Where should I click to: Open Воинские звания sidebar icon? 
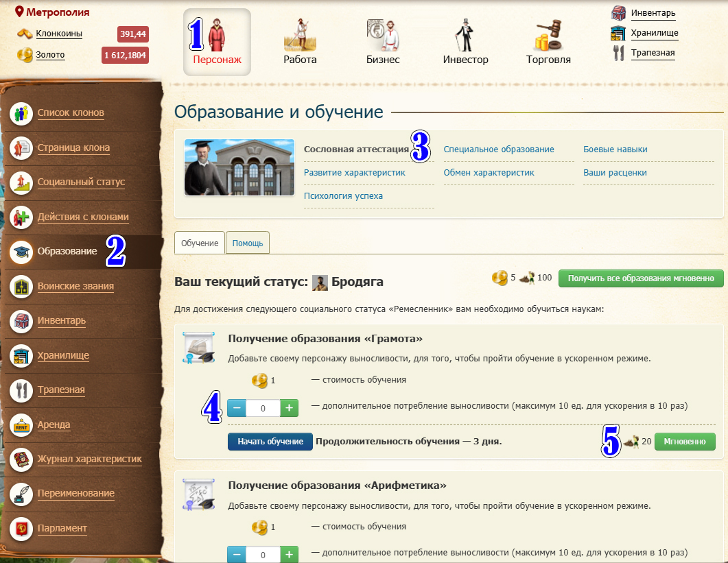tap(21, 287)
